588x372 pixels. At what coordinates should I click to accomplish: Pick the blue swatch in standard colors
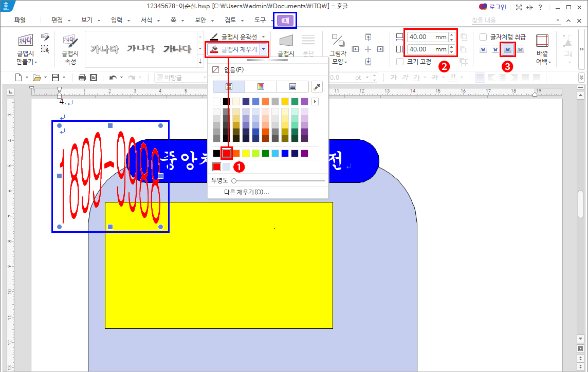click(x=285, y=153)
